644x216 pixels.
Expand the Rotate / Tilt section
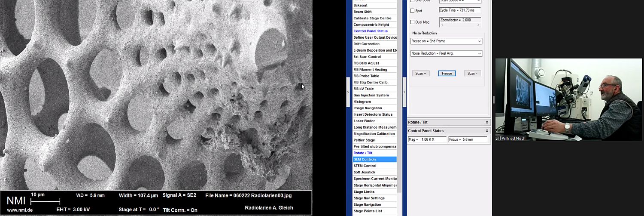tap(486, 123)
